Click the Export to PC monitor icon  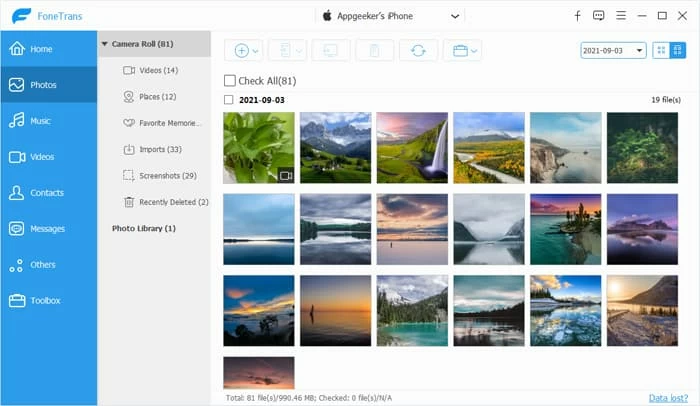coord(331,50)
